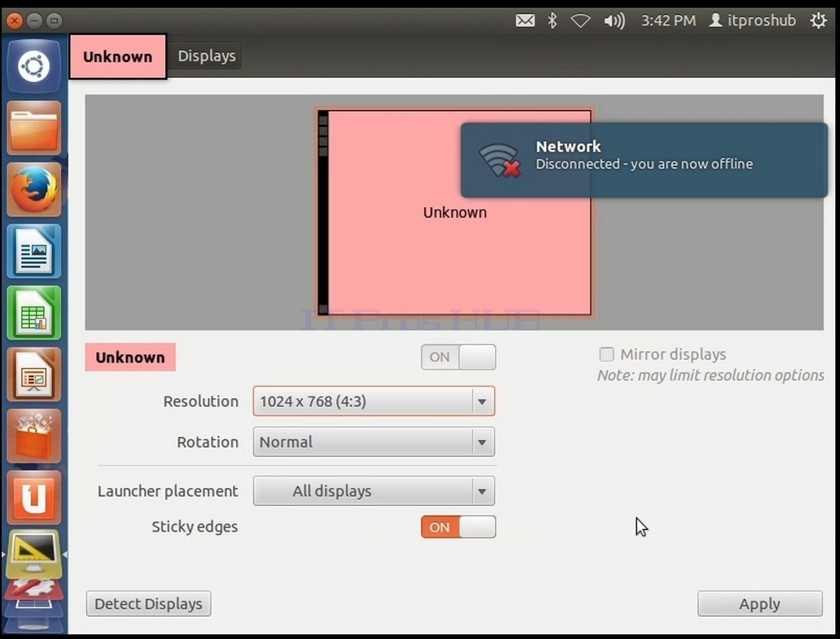Image resolution: width=840 pixels, height=639 pixels.
Task: Expand the Resolution dropdown
Action: (x=374, y=401)
